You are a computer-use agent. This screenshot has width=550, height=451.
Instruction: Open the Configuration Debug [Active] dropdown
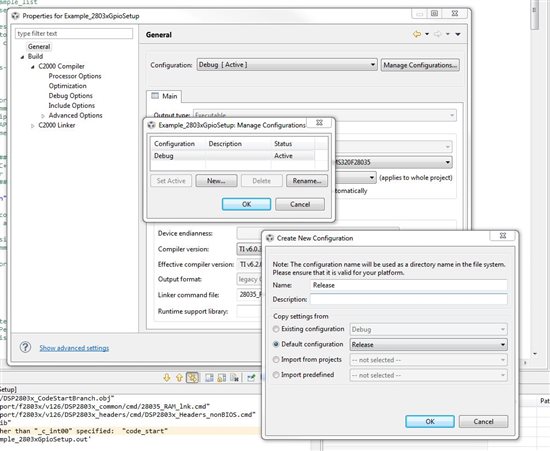287,65
